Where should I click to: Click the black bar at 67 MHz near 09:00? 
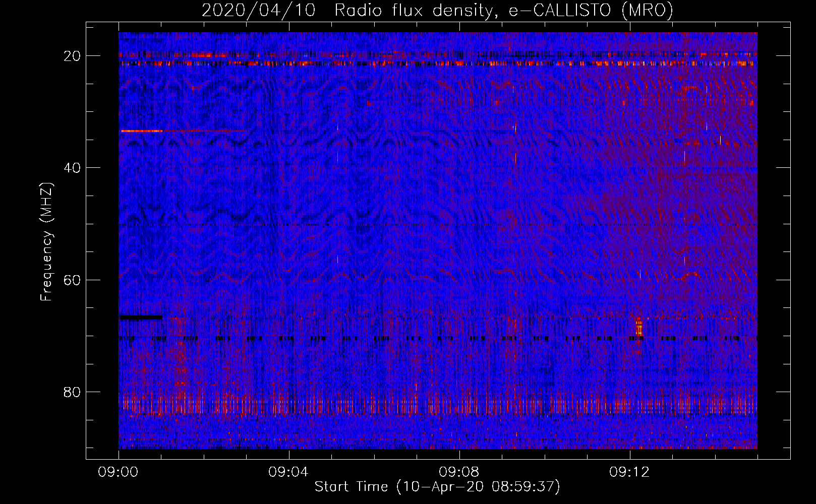(x=141, y=318)
